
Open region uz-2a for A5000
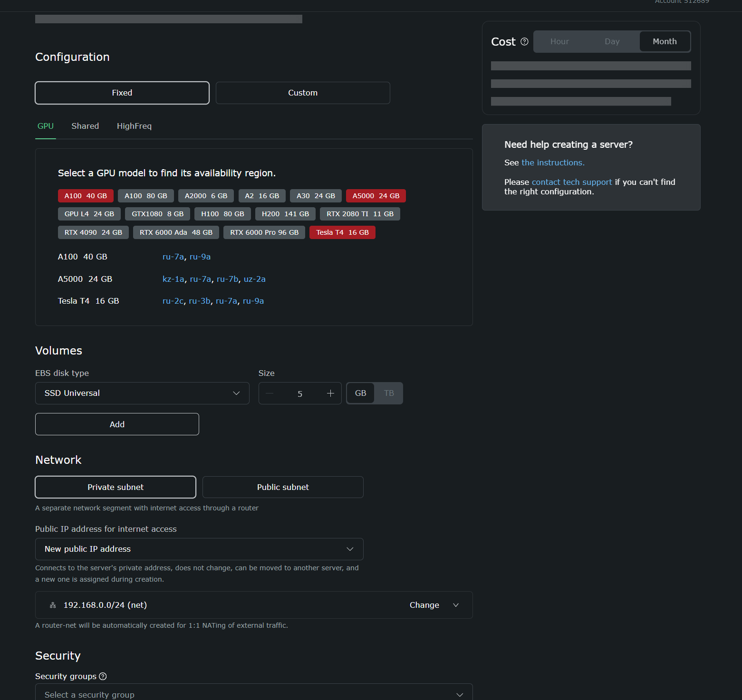(x=255, y=279)
